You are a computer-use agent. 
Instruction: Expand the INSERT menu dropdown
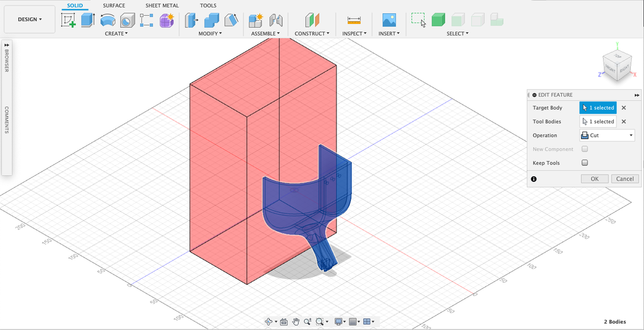click(x=389, y=34)
